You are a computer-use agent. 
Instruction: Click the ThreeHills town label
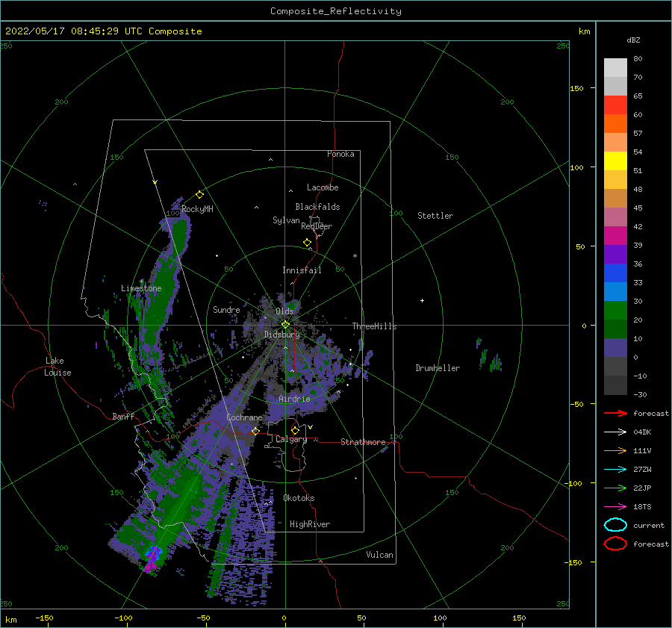point(375,326)
